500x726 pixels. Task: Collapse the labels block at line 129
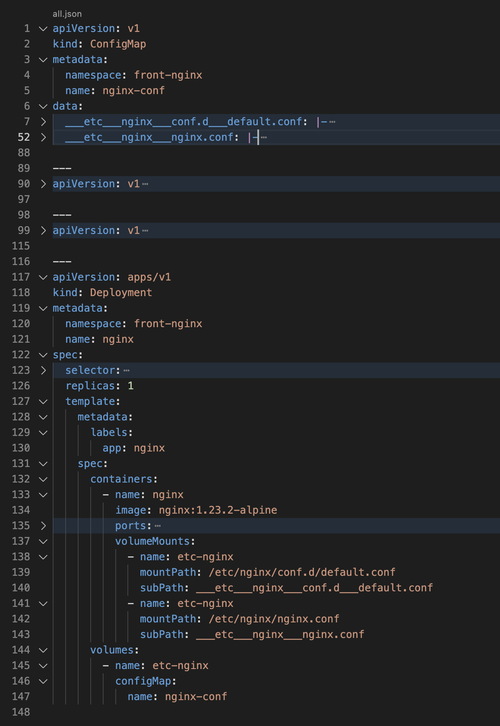tap(43, 432)
